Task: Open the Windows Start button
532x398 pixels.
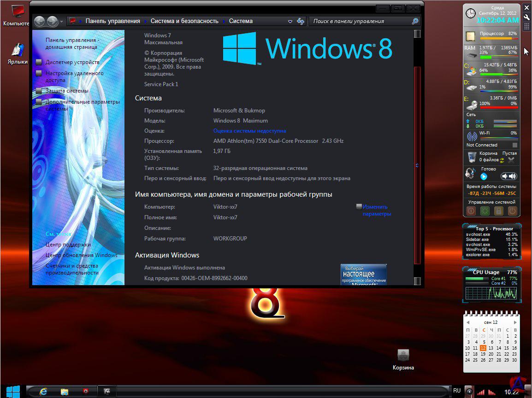Action: [13, 391]
